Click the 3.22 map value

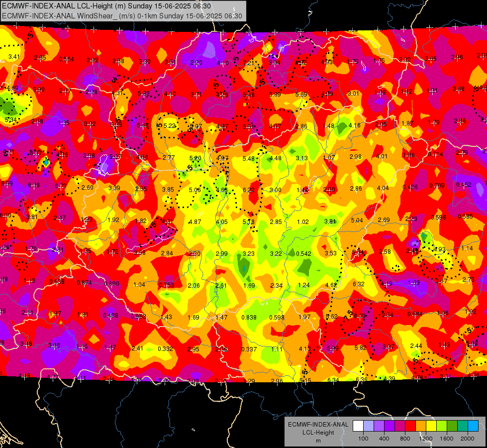click(276, 254)
